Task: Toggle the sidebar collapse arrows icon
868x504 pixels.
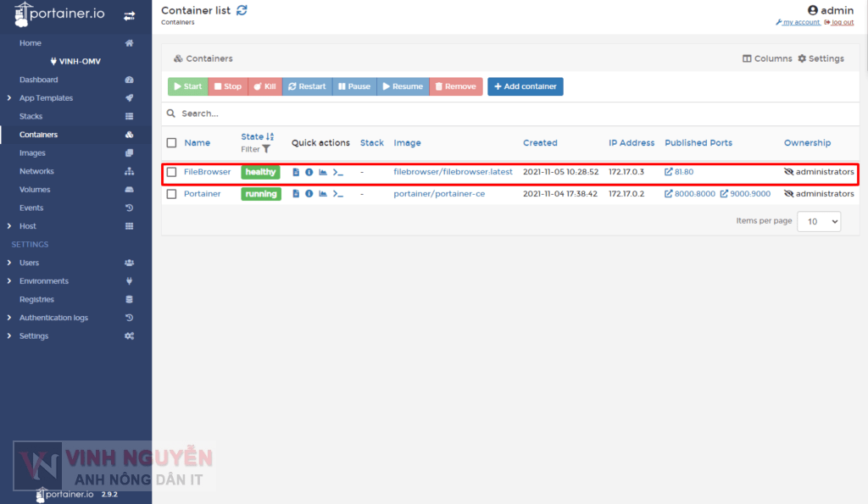Action: click(x=129, y=16)
